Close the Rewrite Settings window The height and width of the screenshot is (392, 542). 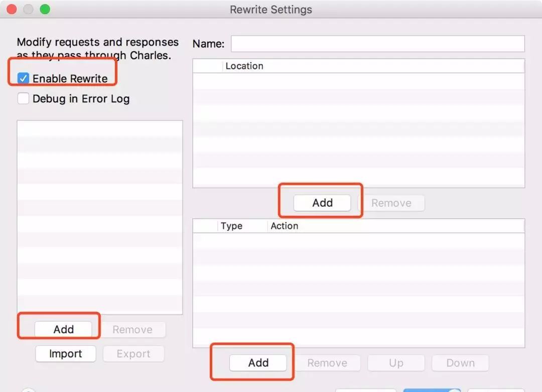[12, 10]
